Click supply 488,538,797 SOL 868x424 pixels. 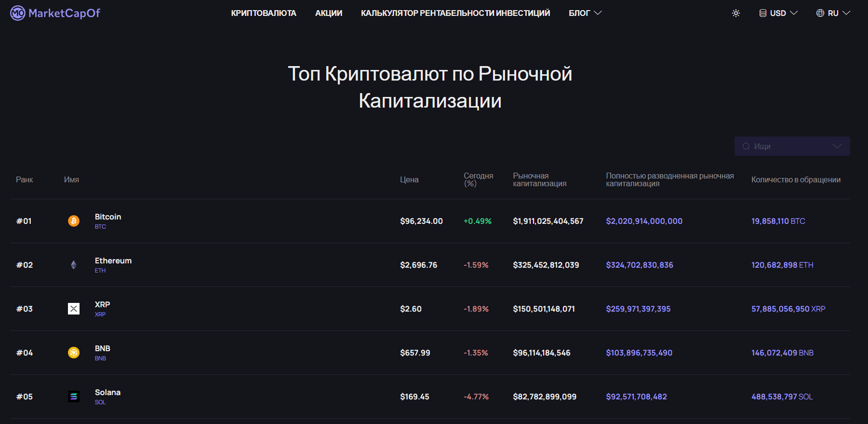[782, 397]
